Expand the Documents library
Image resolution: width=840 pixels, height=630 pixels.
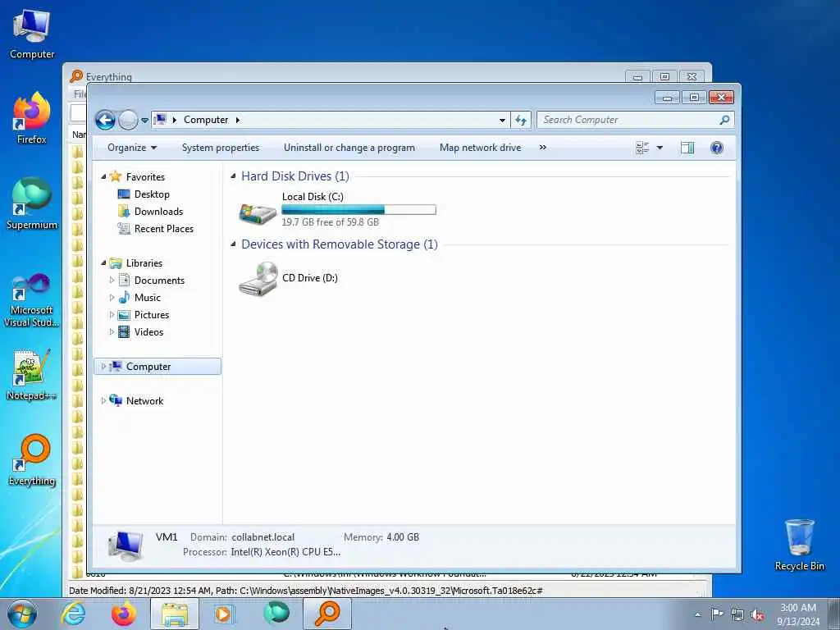point(112,280)
